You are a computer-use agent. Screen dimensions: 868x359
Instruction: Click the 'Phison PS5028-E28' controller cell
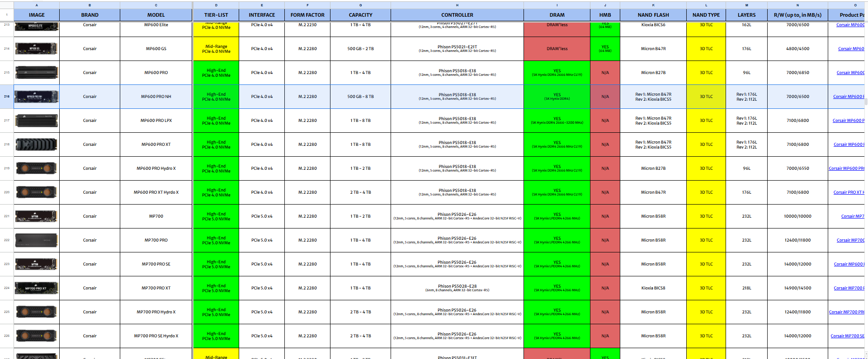(457, 288)
